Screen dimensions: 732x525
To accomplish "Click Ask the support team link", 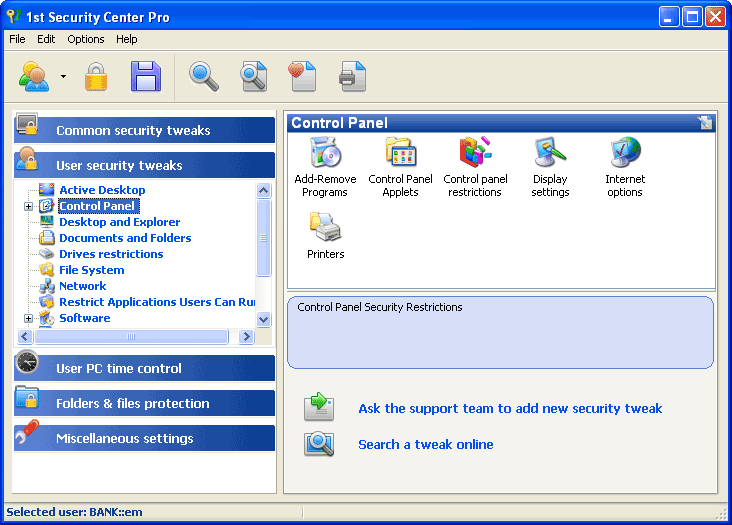I will 510,408.
